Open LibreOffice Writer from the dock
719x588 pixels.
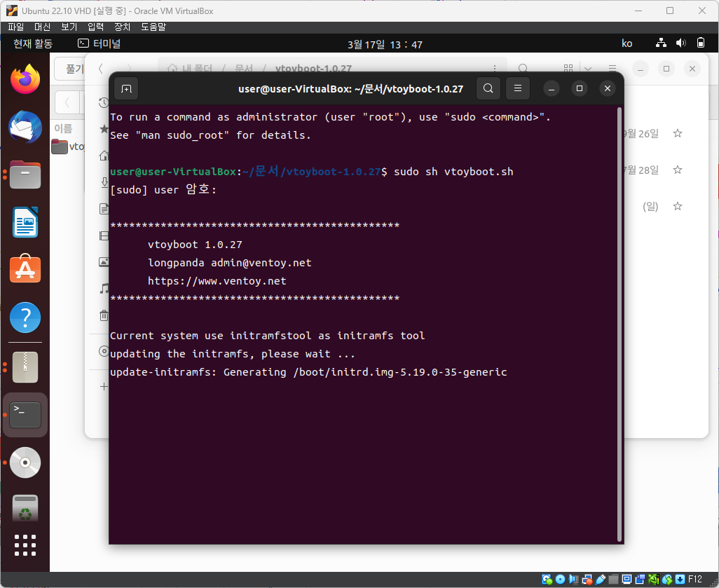click(x=25, y=222)
